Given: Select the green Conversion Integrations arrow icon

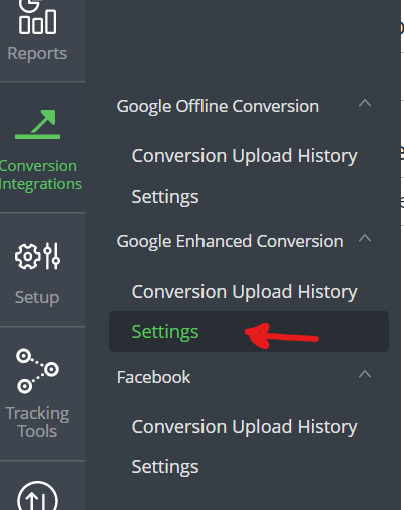Looking at the screenshot, I should [38, 124].
